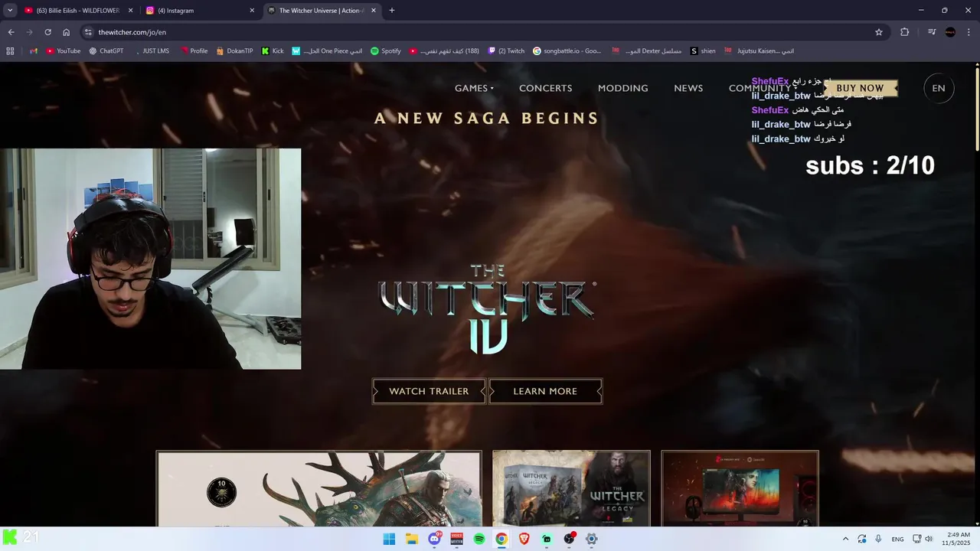This screenshot has width=980, height=551.
Task: Open the CONCERTS menu item
Action: coord(545,88)
